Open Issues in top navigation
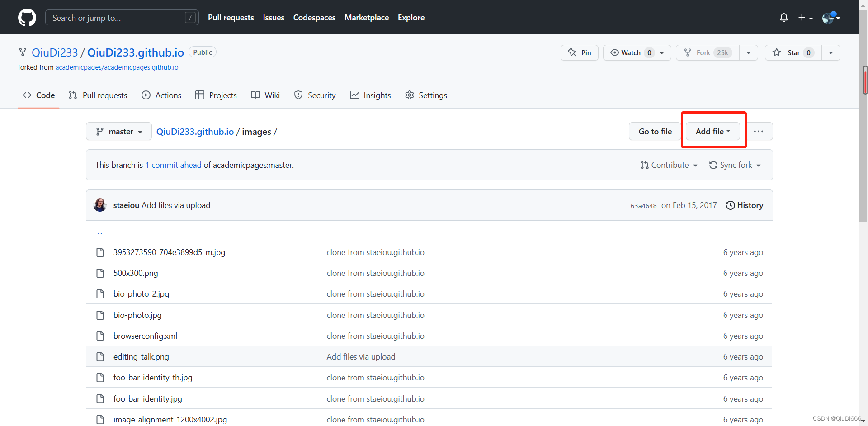Screen dimensions: 868x426 pyautogui.click(x=274, y=18)
